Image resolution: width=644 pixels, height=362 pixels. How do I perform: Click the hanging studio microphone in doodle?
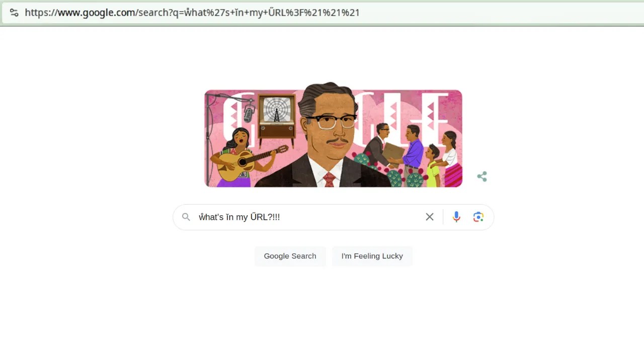pos(249,112)
